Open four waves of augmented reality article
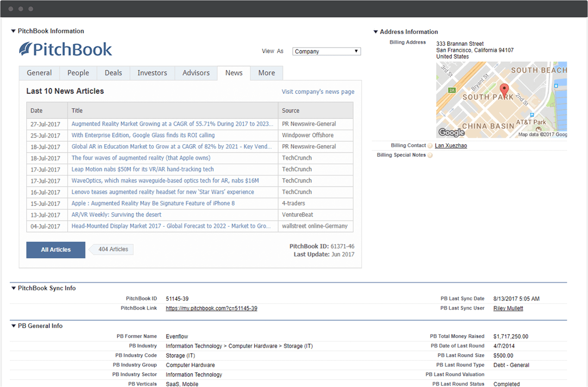The width and height of the screenshot is (588, 387). click(x=141, y=158)
